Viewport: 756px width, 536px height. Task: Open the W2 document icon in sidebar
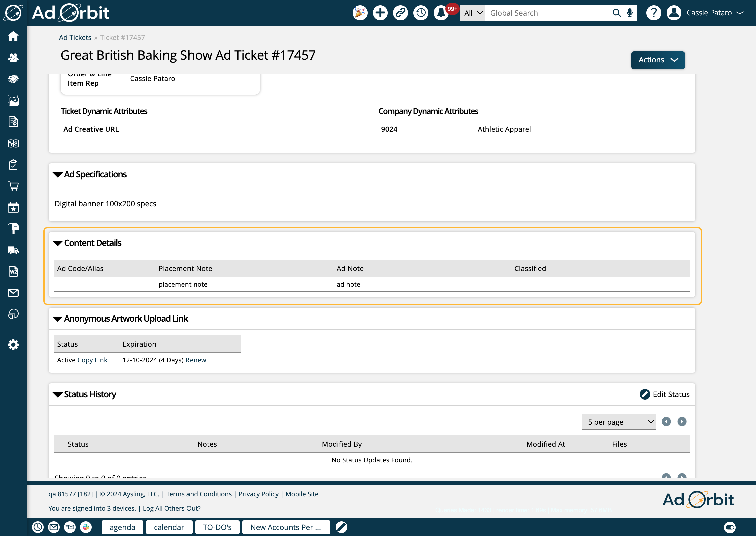pyautogui.click(x=13, y=271)
